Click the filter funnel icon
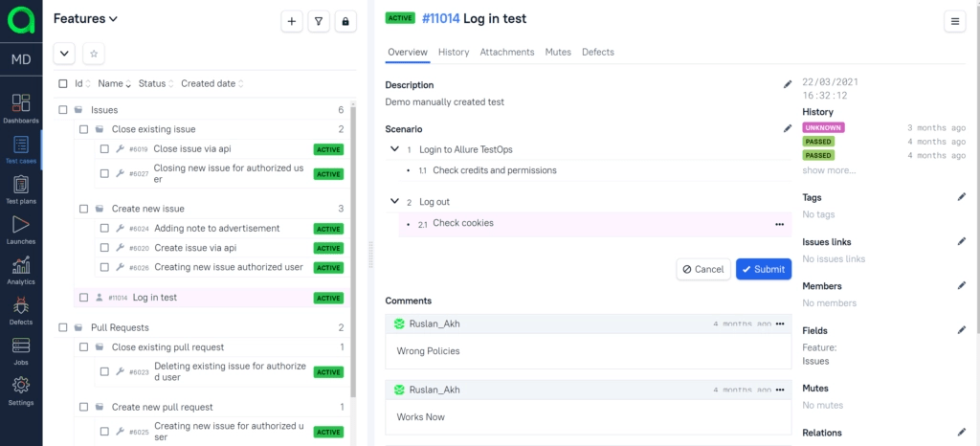This screenshot has height=446, width=980. pos(319,20)
